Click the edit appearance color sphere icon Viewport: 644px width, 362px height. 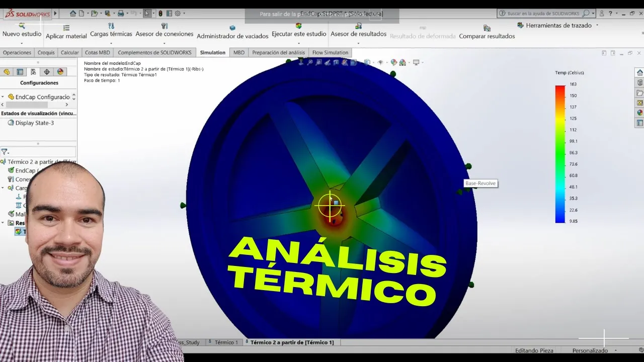(x=394, y=62)
